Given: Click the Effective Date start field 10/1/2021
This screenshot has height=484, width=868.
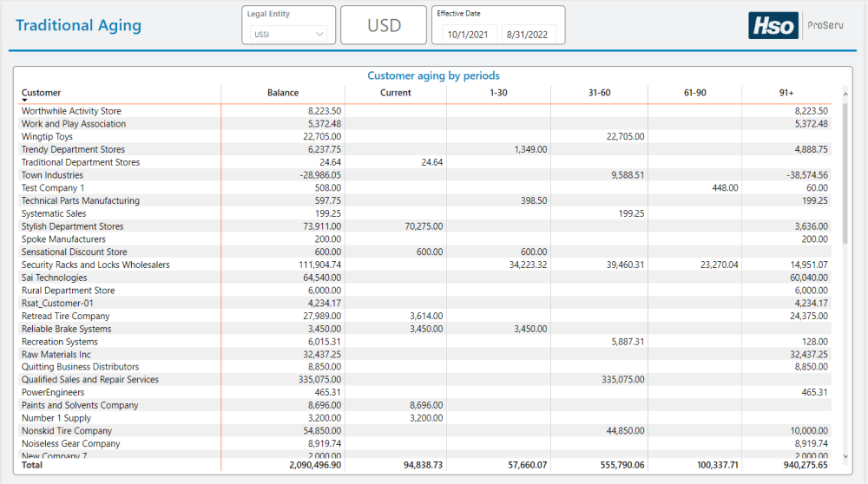Looking at the screenshot, I should [467, 35].
